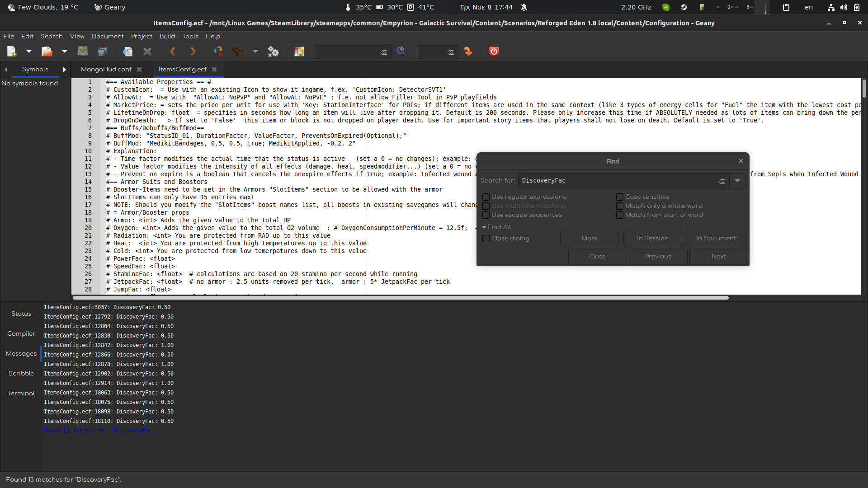
Task: Click the New file toolbar icon
Action: 12,52
